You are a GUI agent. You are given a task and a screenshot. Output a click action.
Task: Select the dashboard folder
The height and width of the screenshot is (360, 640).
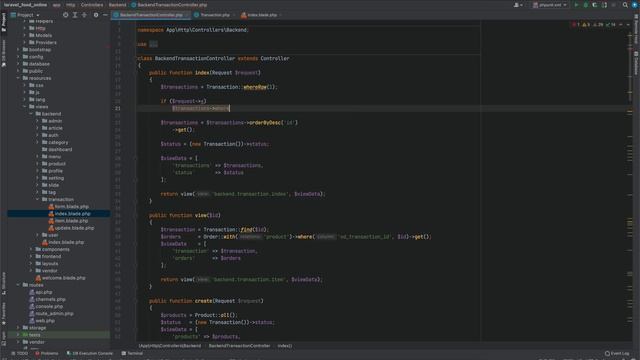pyautogui.click(x=57, y=149)
